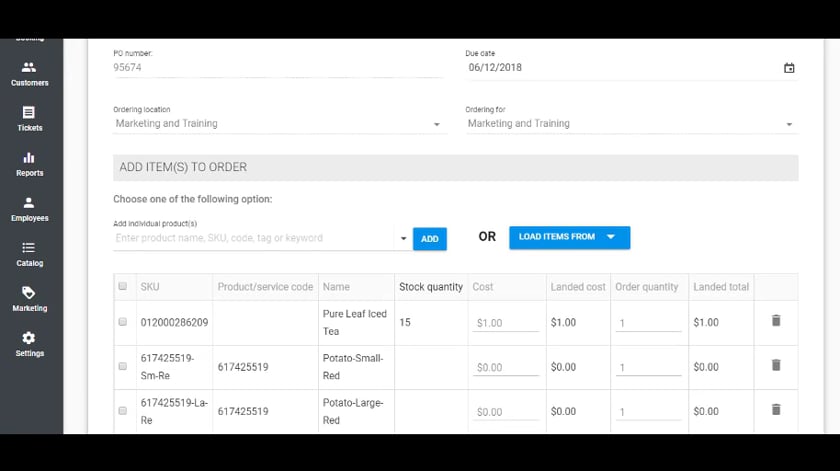Select landed total $1.00 for Pure Leaf Iced Tea
Viewport: 840px width, 471px height.
click(706, 323)
